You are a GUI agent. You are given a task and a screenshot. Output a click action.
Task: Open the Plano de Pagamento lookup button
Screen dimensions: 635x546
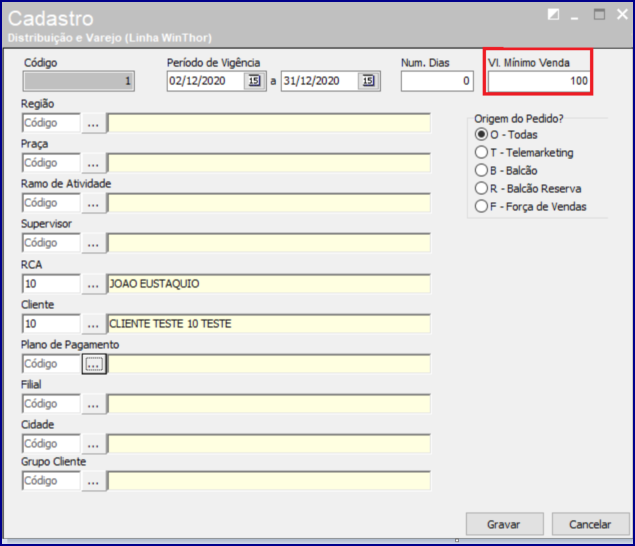pyautogui.click(x=94, y=364)
